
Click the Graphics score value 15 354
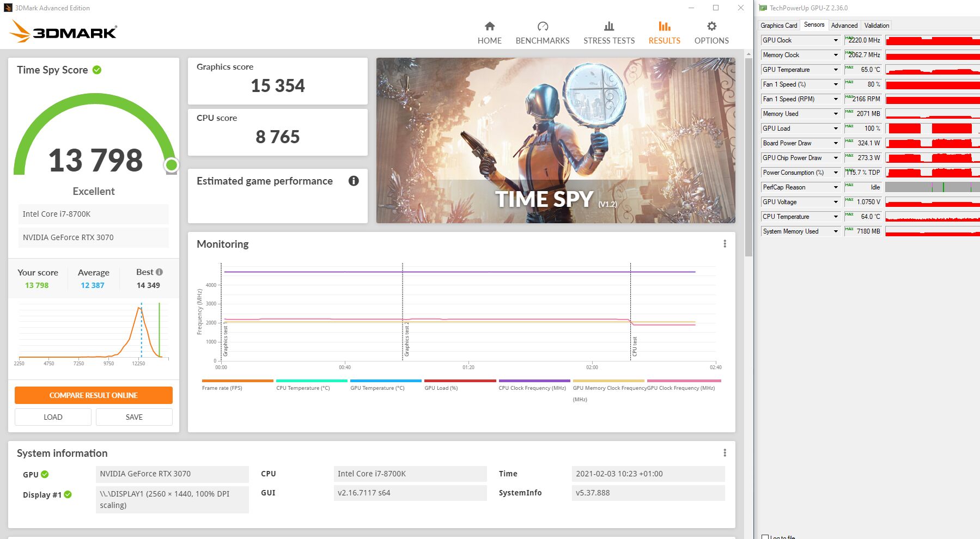(x=278, y=85)
